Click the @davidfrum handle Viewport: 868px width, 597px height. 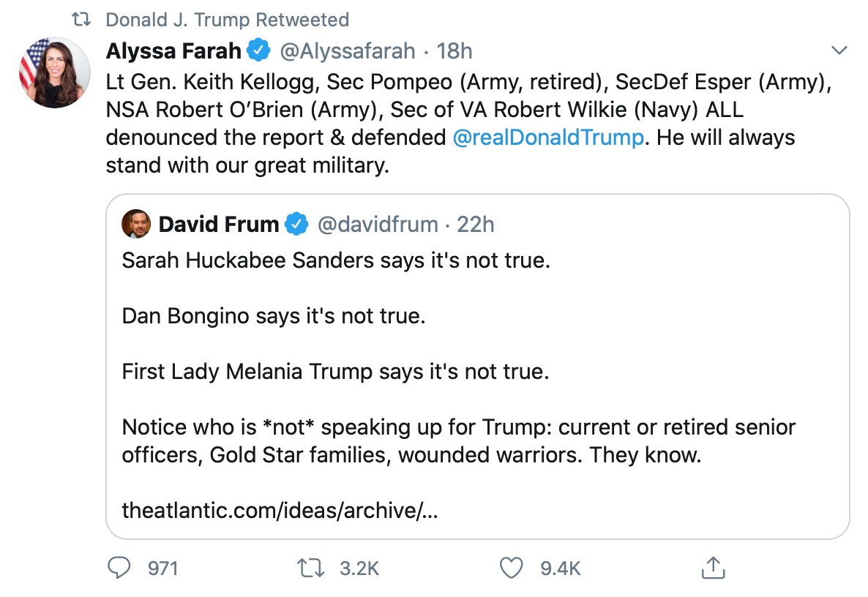pyautogui.click(x=377, y=225)
